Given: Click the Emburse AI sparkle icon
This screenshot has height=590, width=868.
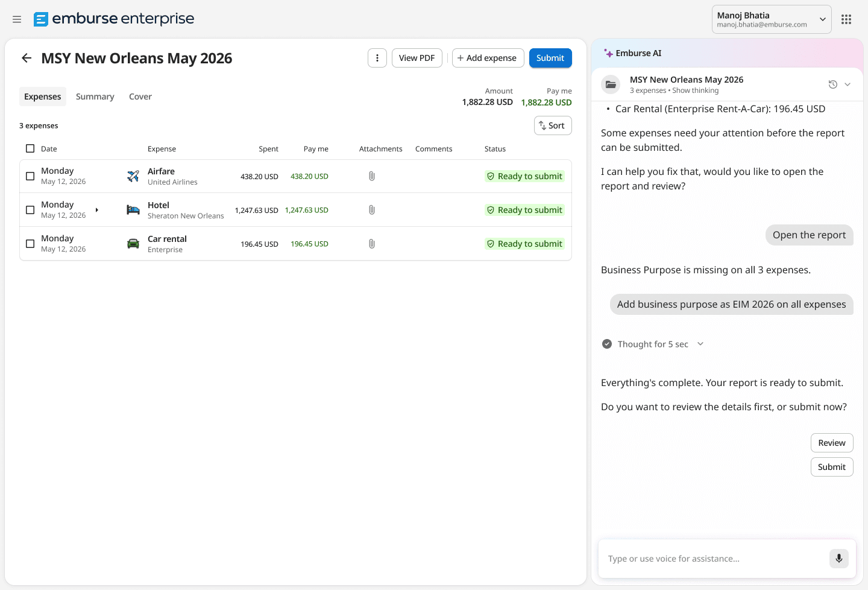Looking at the screenshot, I should coord(608,53).
